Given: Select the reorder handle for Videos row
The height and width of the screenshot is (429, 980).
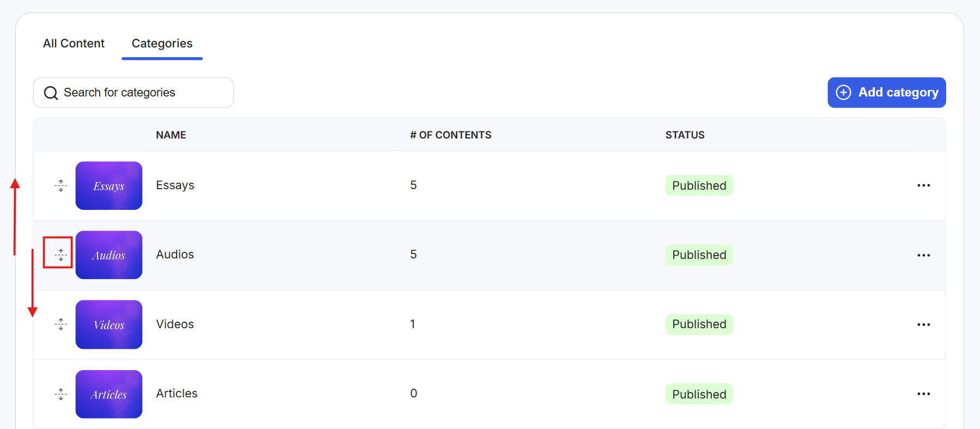Looking at the screenshot, I should pyautogui.click(x=61, y=324).
